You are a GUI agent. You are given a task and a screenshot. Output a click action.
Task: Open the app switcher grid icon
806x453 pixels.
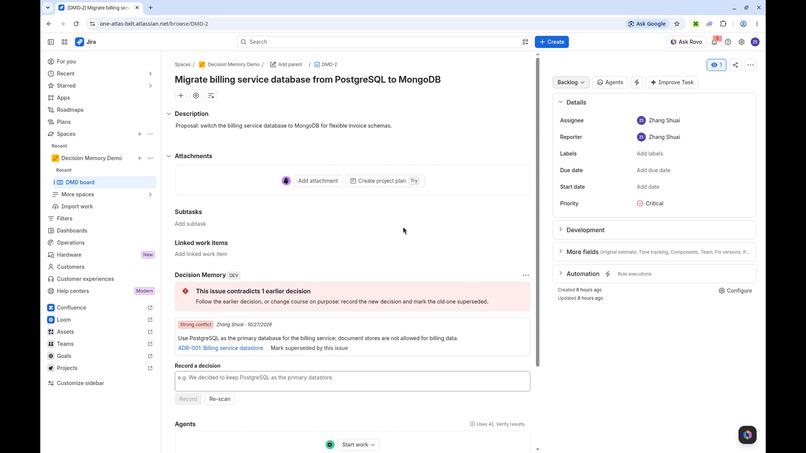64,42
